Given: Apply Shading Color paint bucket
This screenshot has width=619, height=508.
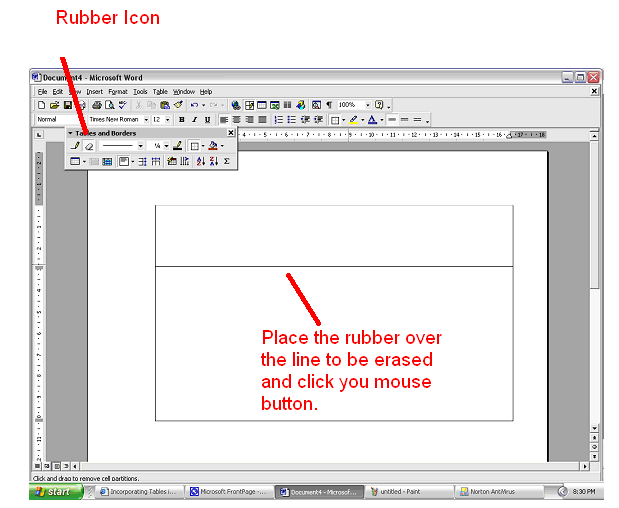Looking at the screenshot, I should coord(213,146).
